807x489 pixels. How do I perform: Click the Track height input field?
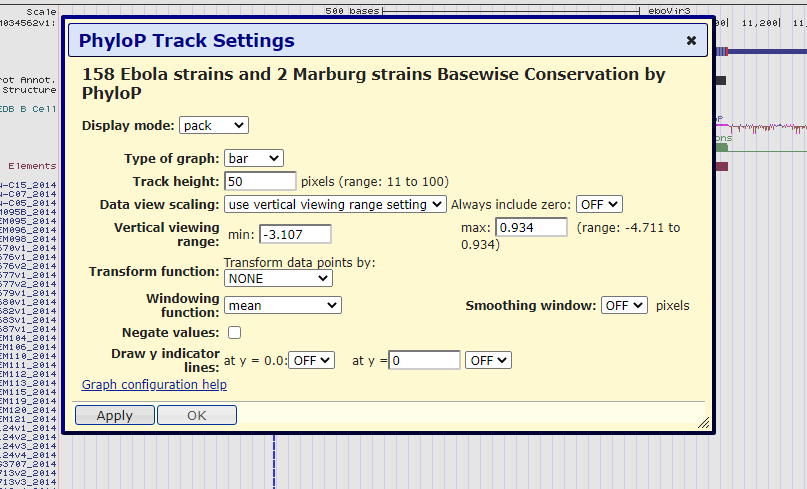(260, 181)
